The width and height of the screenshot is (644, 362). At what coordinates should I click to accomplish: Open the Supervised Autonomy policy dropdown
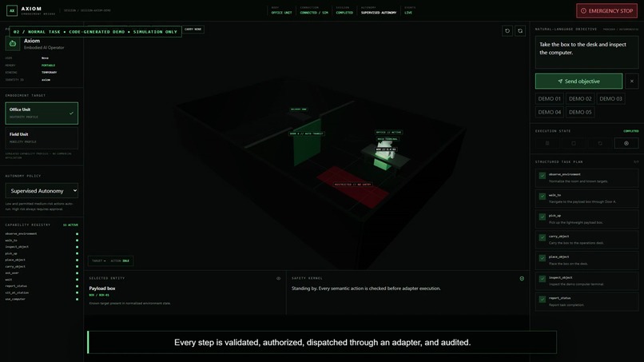pos(42,191)
